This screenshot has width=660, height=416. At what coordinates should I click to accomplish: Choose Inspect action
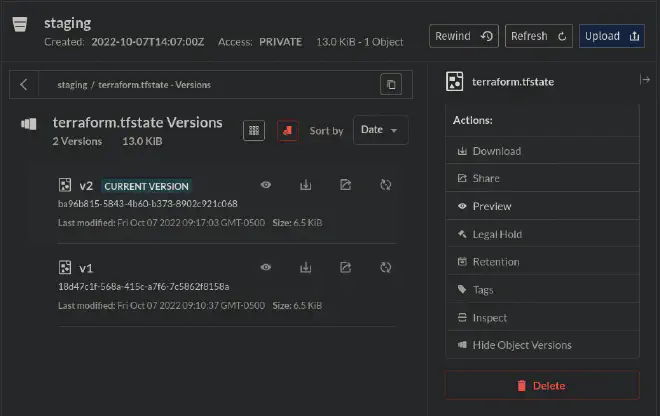tap(542, 317)
